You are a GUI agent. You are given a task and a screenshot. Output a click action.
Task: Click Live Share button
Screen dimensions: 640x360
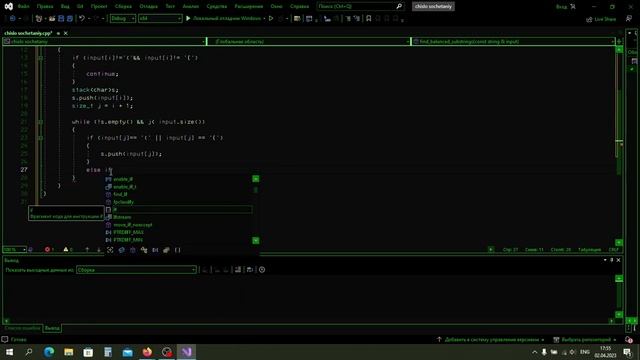(601, 19)
